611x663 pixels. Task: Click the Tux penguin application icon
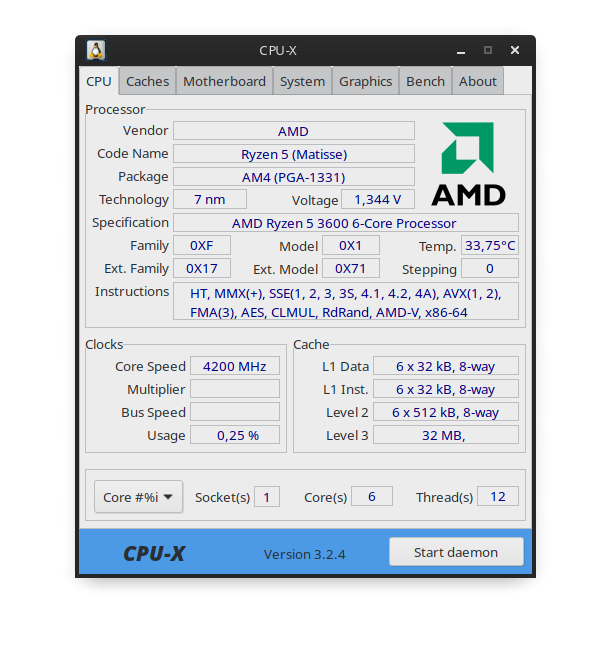pos(96,50)
